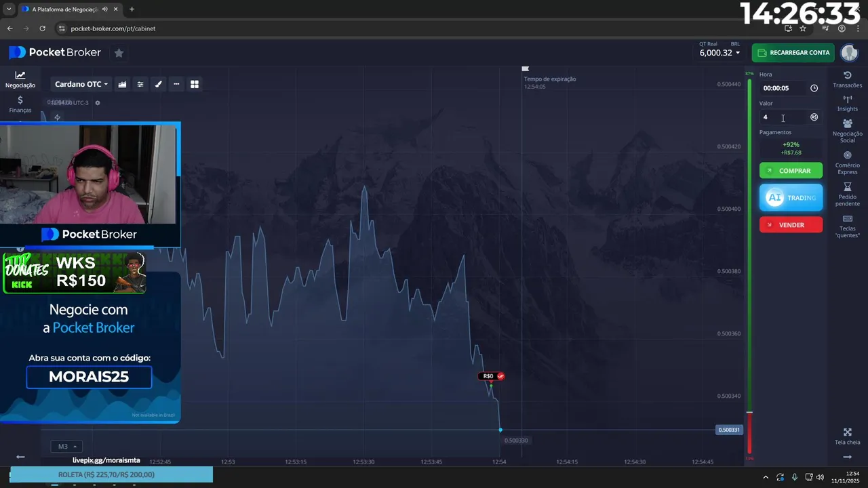
Task: Open the indicators settings sliders icon
Action: 140,84
